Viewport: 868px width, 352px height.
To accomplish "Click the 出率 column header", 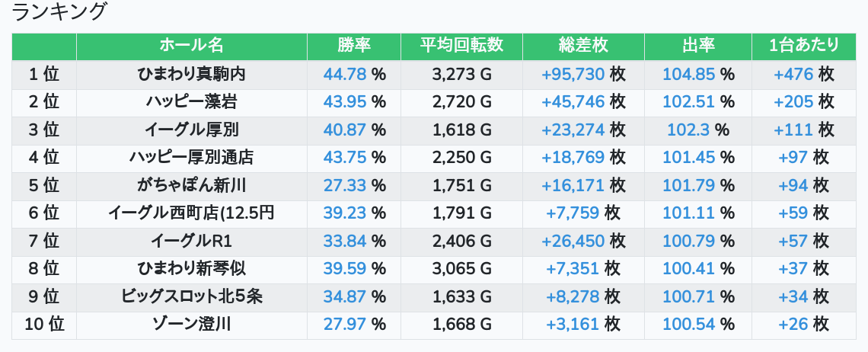I will coord(697,46).
